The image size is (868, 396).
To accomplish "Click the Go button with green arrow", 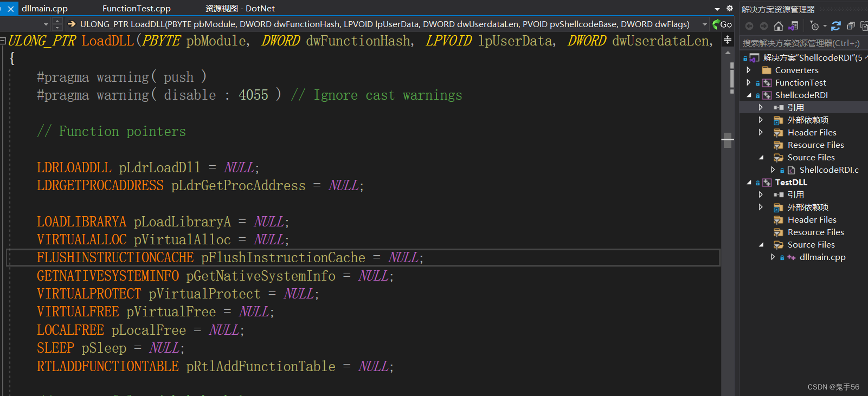I will click(x=722, y=24).
